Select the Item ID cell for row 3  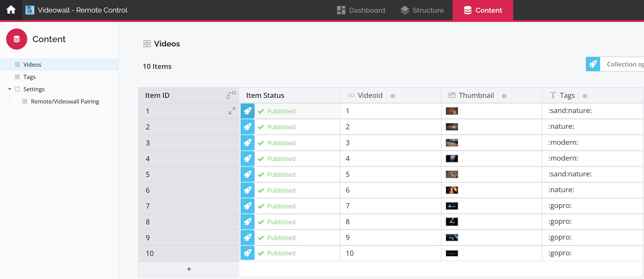click(x=189, y=143)
